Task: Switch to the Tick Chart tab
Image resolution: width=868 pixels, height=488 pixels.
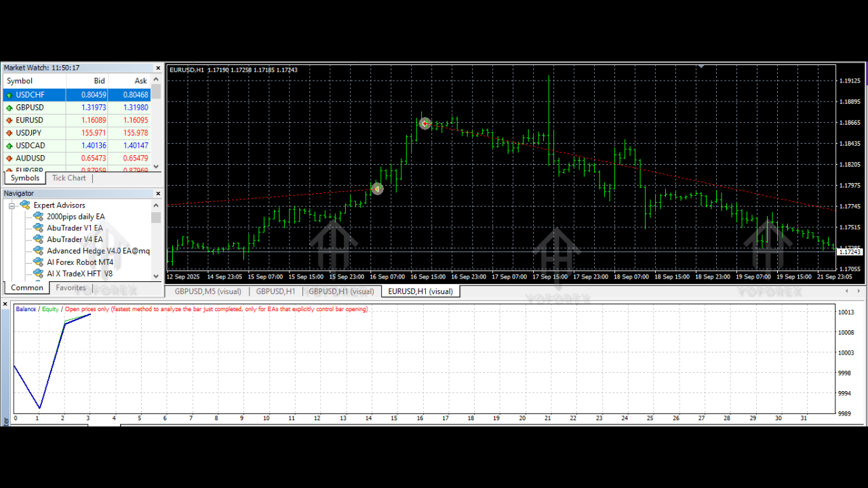Action: (x=68, y=178)
